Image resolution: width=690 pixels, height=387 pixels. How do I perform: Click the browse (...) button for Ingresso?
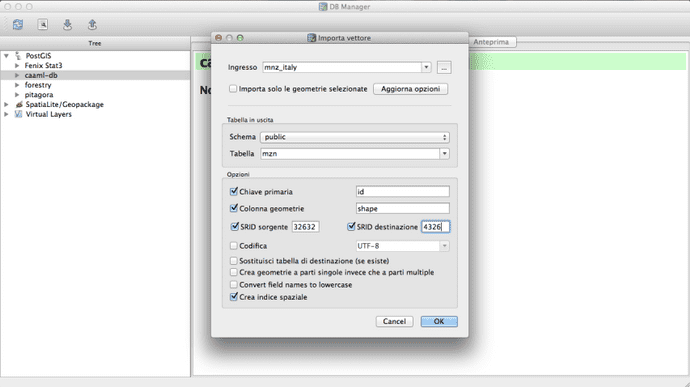coord(444,67)
